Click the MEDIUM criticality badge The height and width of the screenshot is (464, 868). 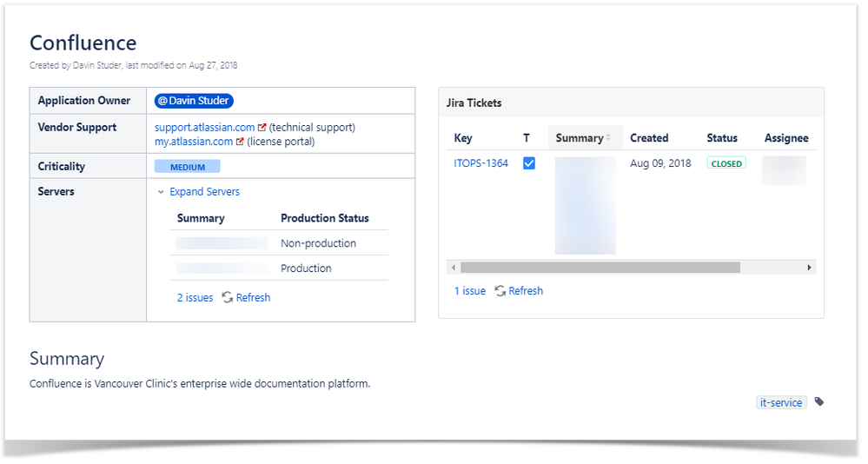click(187, 167)
